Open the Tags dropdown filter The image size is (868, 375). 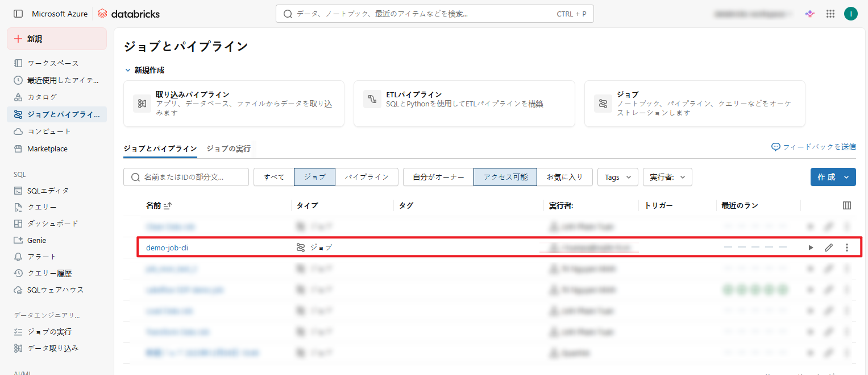click(617, 177)
